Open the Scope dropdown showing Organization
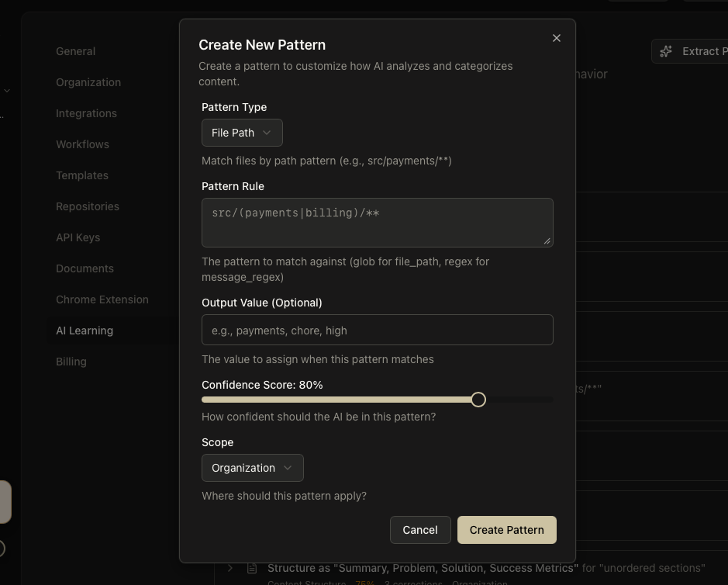Screen dimensions: 728x585 pyautogui.click(x=252, y=468)
